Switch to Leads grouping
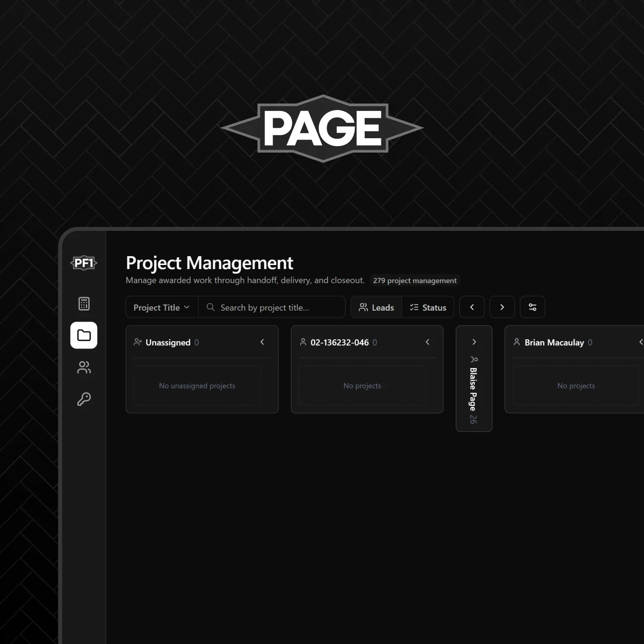Screen dimensions: 644x644 pos(376,307)
